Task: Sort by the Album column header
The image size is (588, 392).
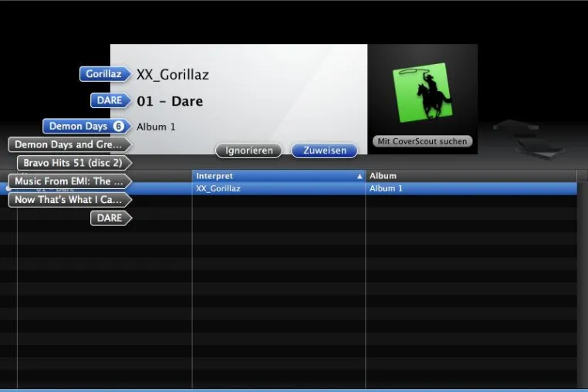Action: 471,176
